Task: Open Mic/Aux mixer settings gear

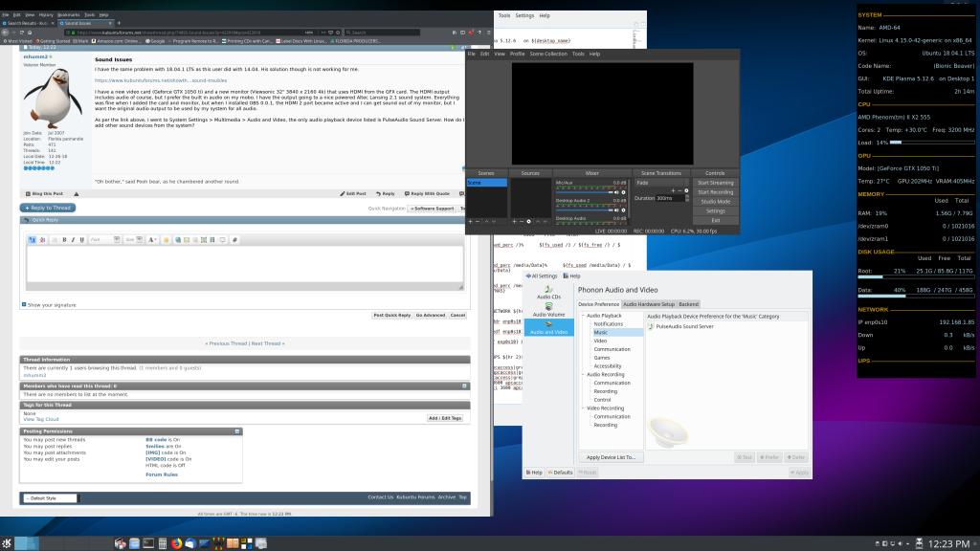Action: click(623, 192)
